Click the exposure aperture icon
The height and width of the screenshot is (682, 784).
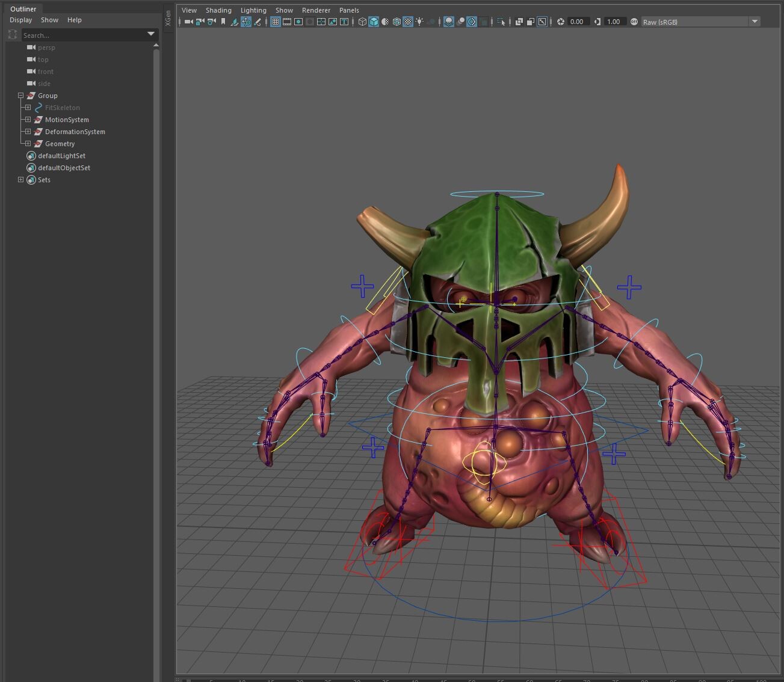click(x=561, y=22)
